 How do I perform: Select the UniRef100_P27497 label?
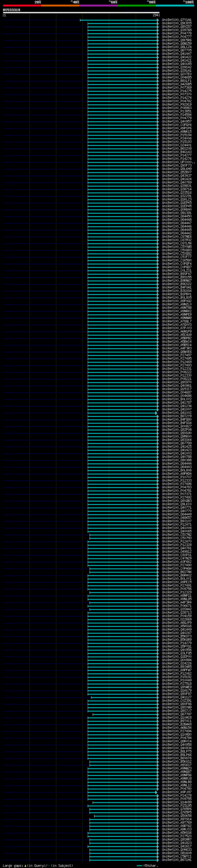pos(176,355)
